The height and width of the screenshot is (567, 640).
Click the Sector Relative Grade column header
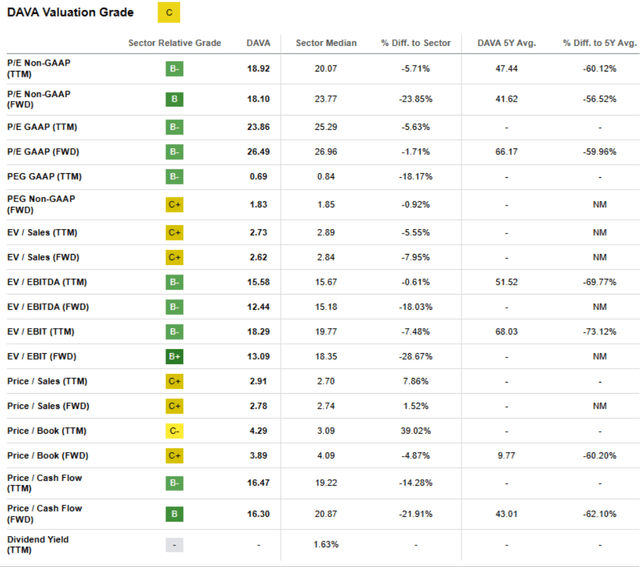(175, 43)
